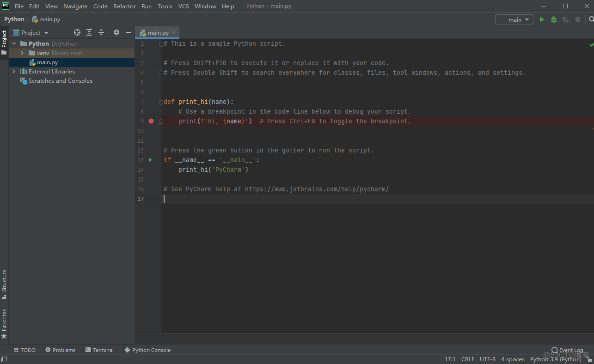
Task: Open the Project view selector dropdown
Action: [x=31, y=32]
